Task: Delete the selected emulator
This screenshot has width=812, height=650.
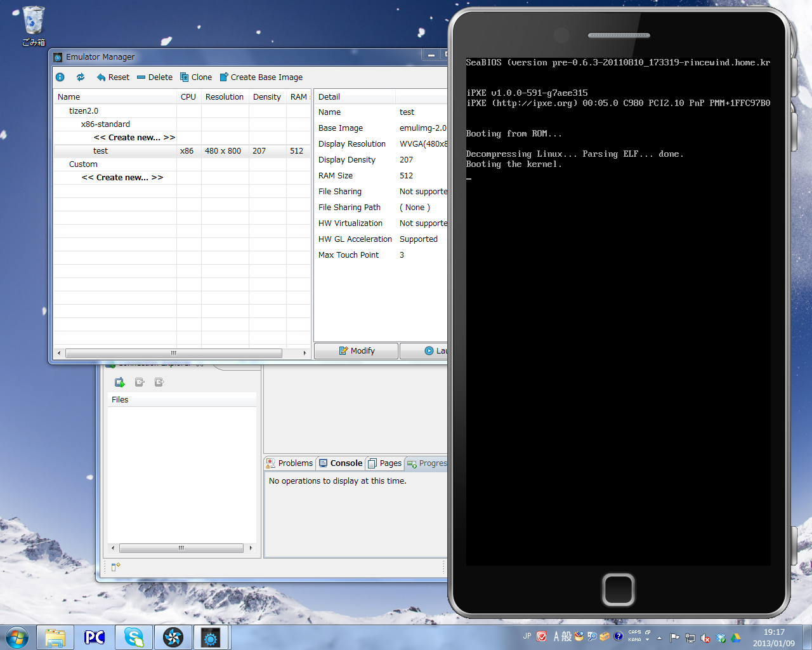Action: [x=155, y=77]
